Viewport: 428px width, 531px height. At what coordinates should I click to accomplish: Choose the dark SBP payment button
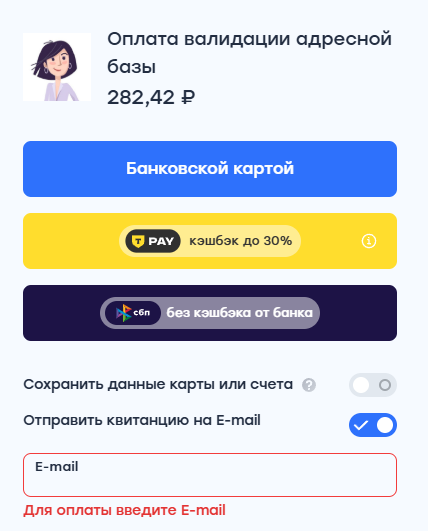tap(210, 313)
